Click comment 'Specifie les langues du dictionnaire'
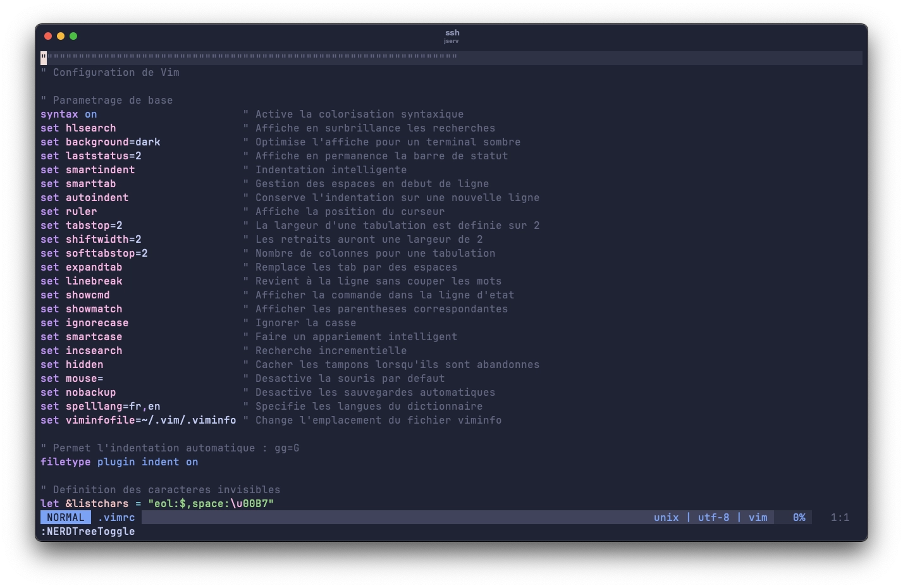The height and width of the screenshot is (588, 903). (x=369, y=407)
